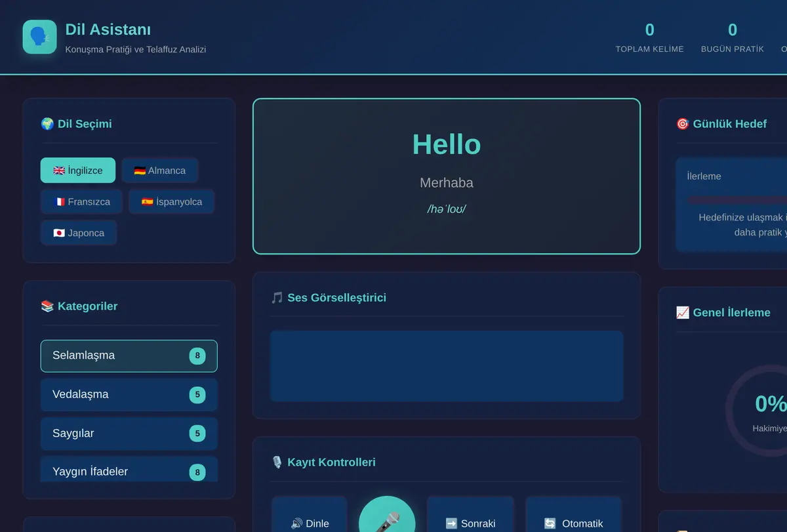Screen dimensions: 787x532
Task: Click the Toplam Kelime counter
Action: tap(649, 37)
